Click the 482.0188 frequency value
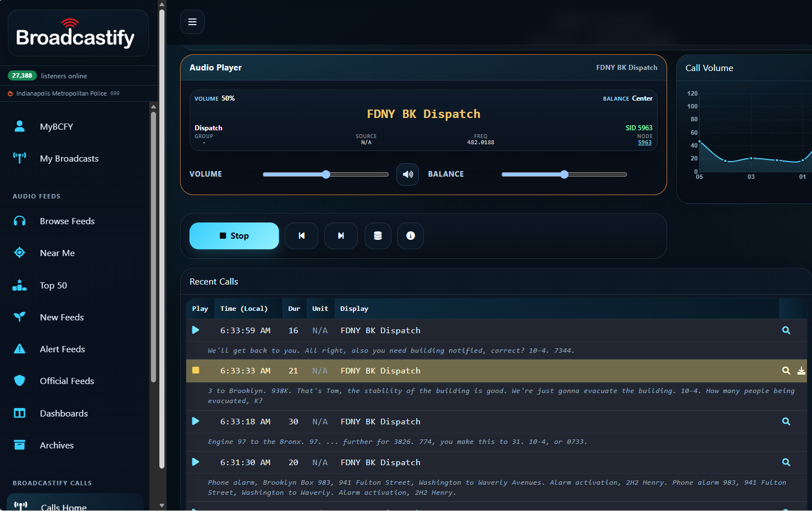Image resolution: width=812 pixels, height=511 pixels. (480, 143)
